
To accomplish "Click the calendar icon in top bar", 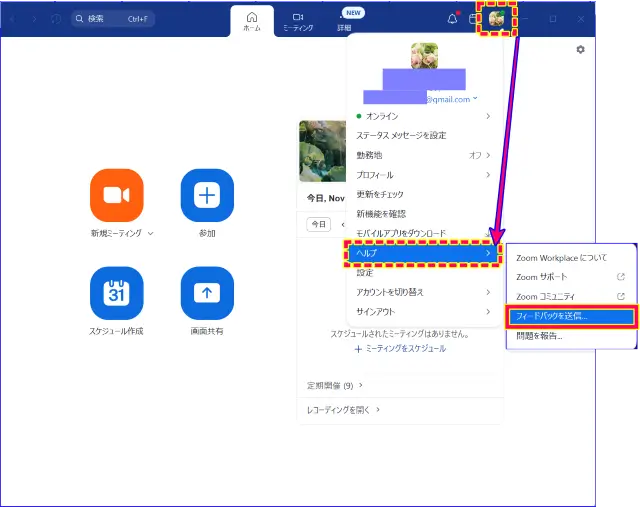I will pos(474,19).
